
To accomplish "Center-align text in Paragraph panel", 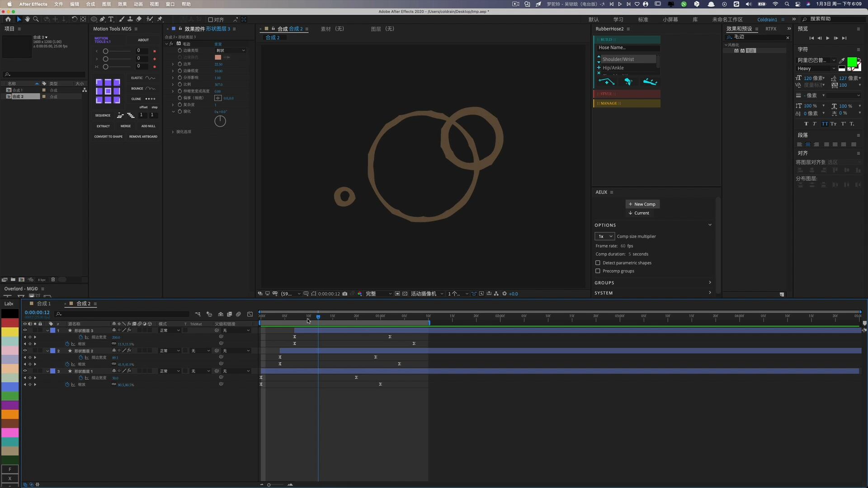I will pyautogui.click(x=808, y=145).
